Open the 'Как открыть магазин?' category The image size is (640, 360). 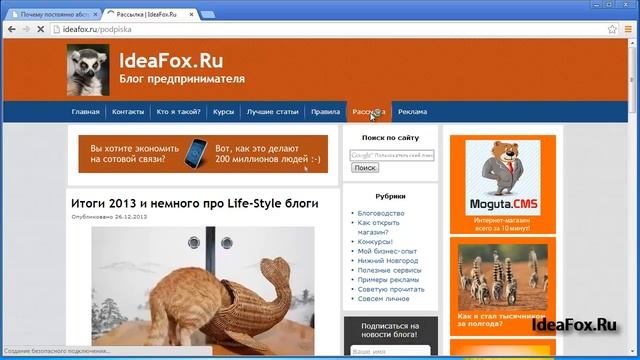point(378,227)
